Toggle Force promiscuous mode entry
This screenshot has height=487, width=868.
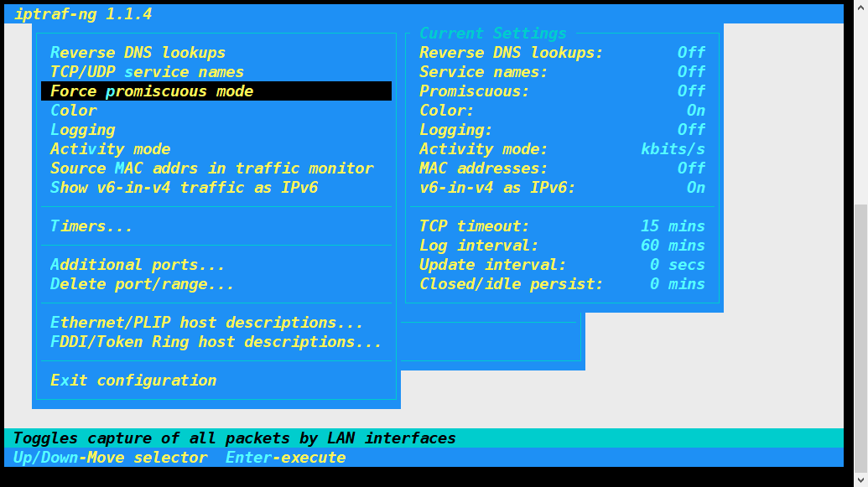(216, 91)
